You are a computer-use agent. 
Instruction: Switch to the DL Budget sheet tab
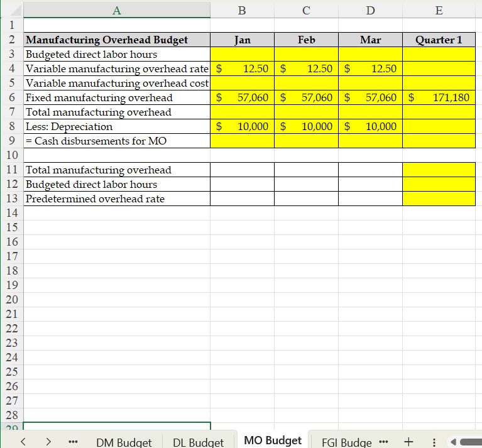click(x=199, y=442)
